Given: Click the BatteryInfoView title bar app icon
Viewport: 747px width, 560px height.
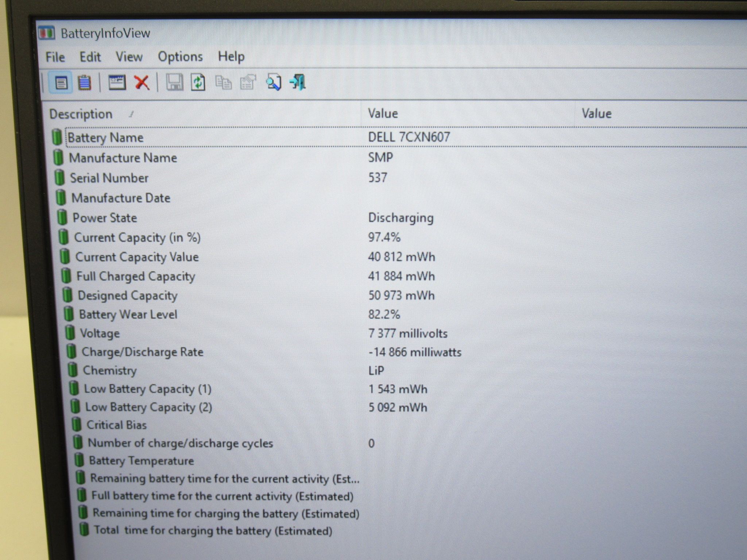Looking at the screenshot, I should point(47,33).
